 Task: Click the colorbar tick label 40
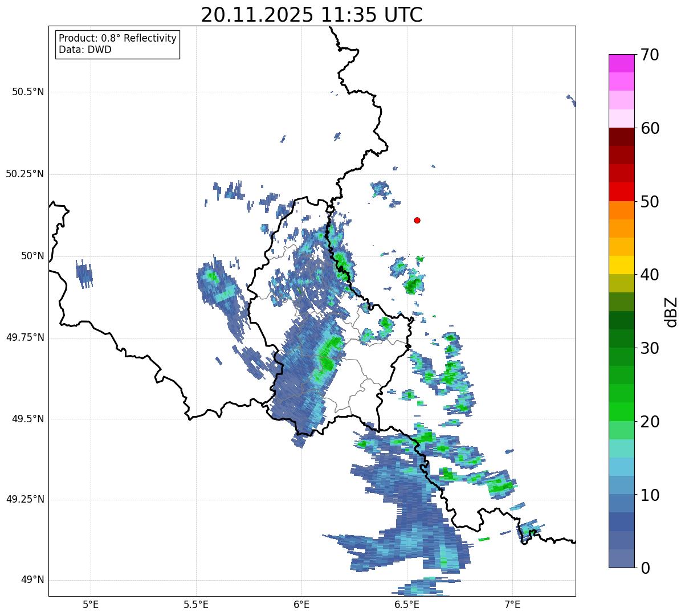(x=650, y=275)
